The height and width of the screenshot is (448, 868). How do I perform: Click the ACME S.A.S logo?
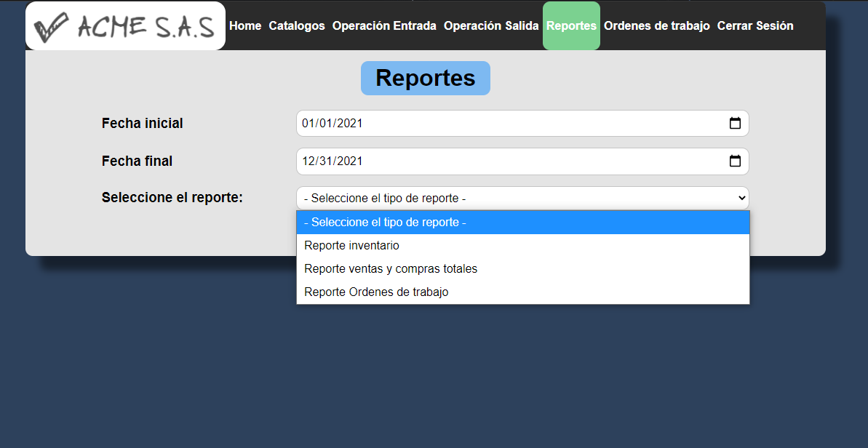click(124, 25)
